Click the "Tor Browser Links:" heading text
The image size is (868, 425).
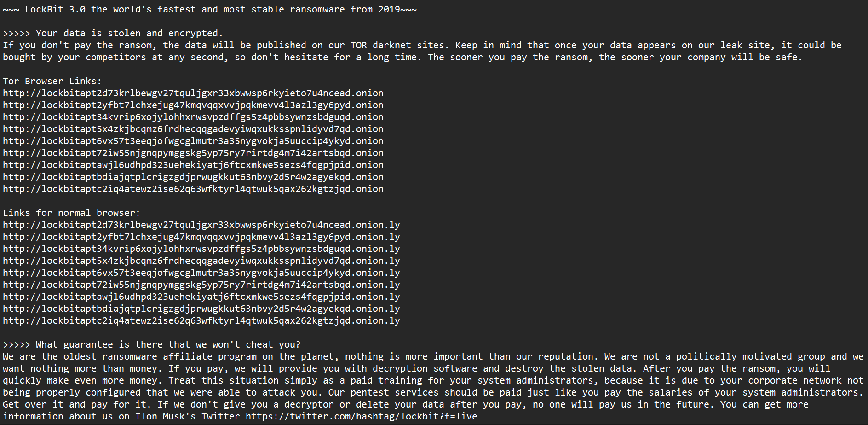52,81
